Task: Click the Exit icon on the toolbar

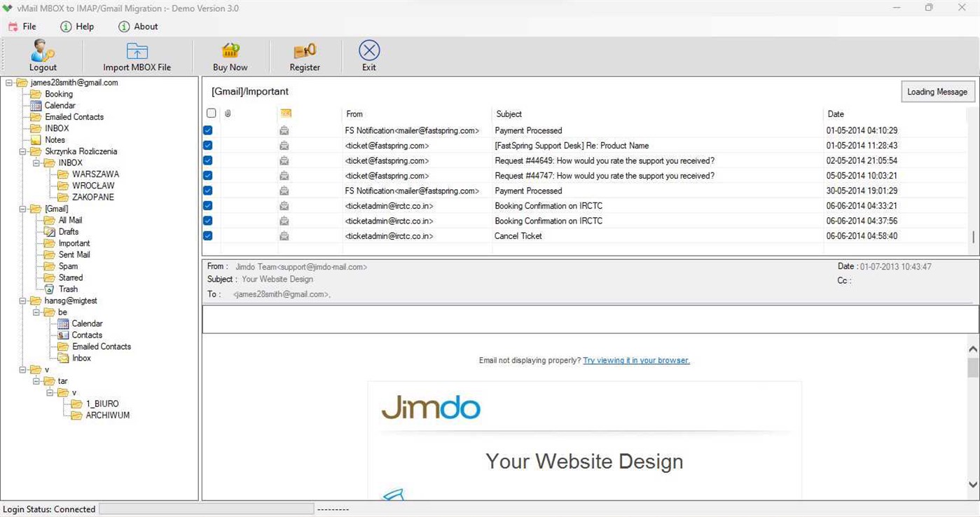Action: click(x=368, y=50)
